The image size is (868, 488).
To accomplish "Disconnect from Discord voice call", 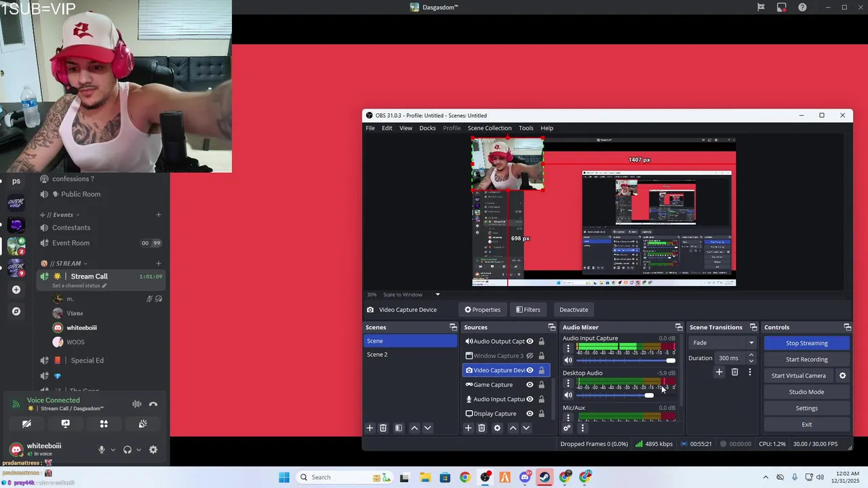I will [153, 405].
